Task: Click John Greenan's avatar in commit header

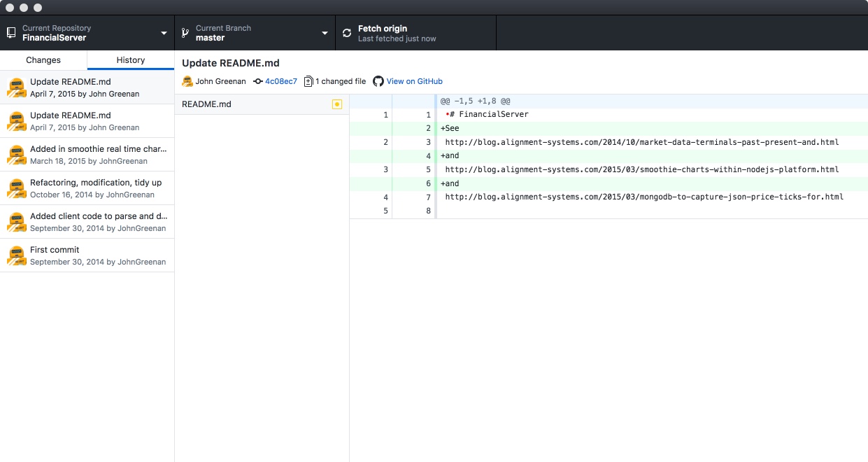Action: (x=187, y=81)
